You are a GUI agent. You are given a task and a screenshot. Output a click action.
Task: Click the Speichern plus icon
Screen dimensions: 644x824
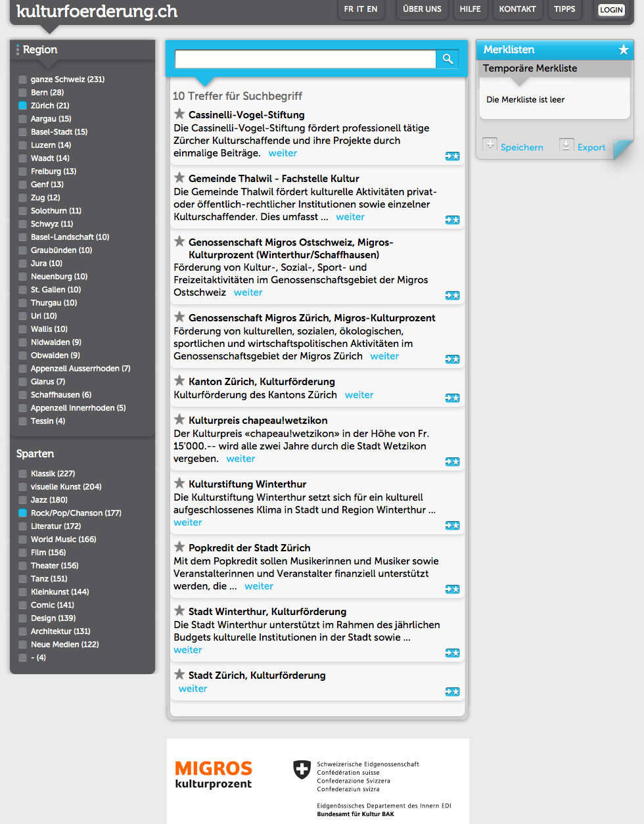[x=490, y=145]
